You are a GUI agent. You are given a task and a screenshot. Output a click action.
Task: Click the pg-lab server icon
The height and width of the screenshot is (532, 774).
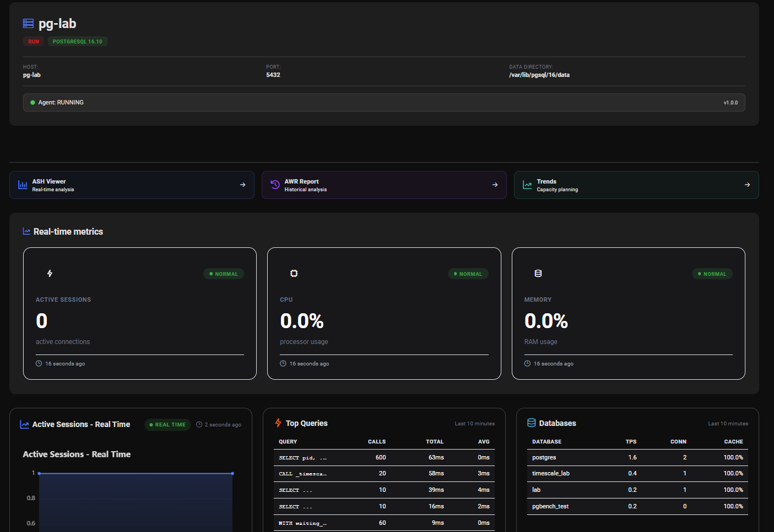pyautogui.click(x=28, y=24)
